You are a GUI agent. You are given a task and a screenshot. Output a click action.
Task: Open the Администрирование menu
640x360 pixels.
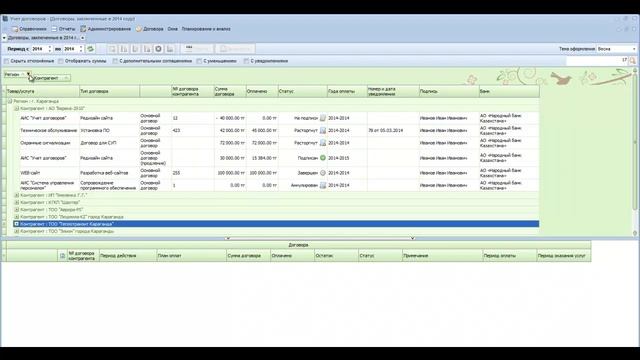pyautogui.click(x=106, y=29)
